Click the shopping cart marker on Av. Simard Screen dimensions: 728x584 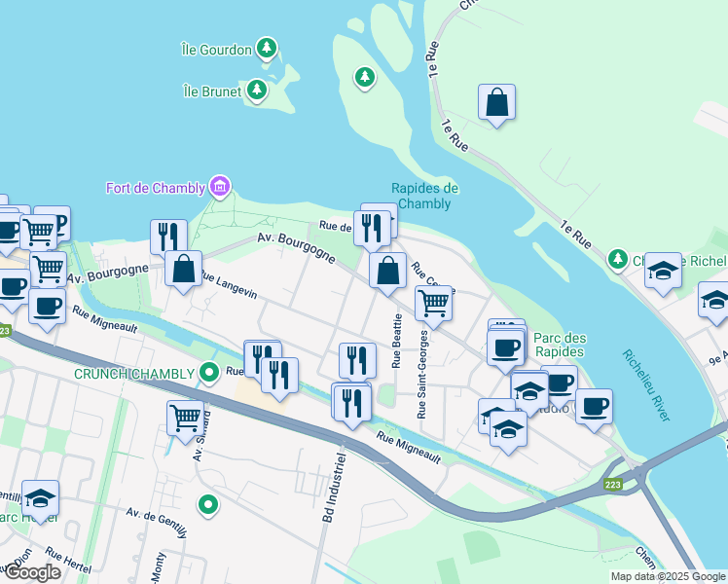point(185,422)
